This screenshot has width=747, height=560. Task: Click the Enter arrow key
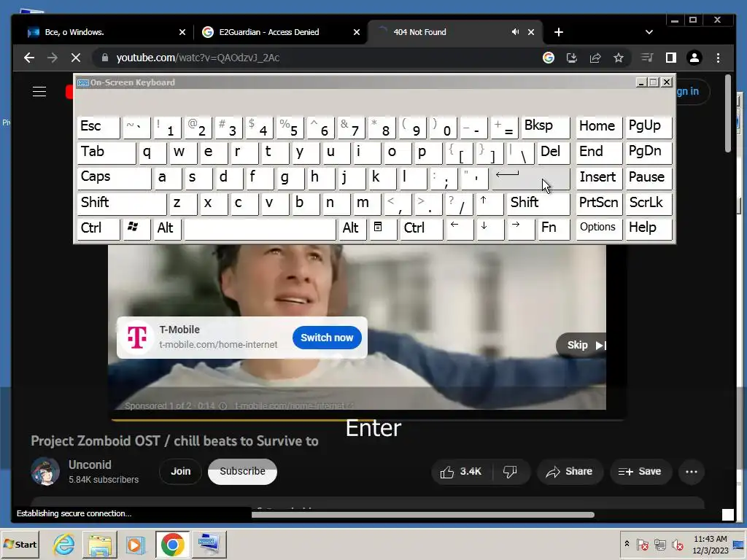[531, 178]
